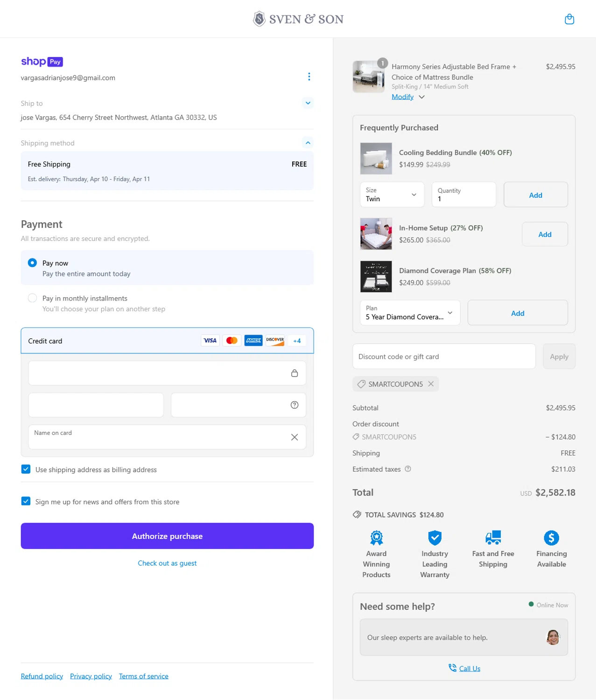Click the Modify link for the bundle
This screenshot has width=596, height=700.
tap(403, 97)
